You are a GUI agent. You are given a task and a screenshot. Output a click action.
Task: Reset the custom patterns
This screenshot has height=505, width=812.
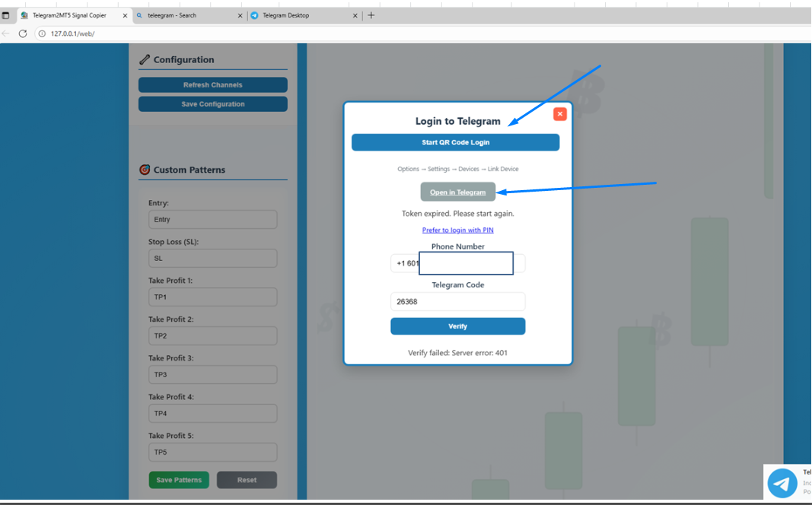click(247, 480)
